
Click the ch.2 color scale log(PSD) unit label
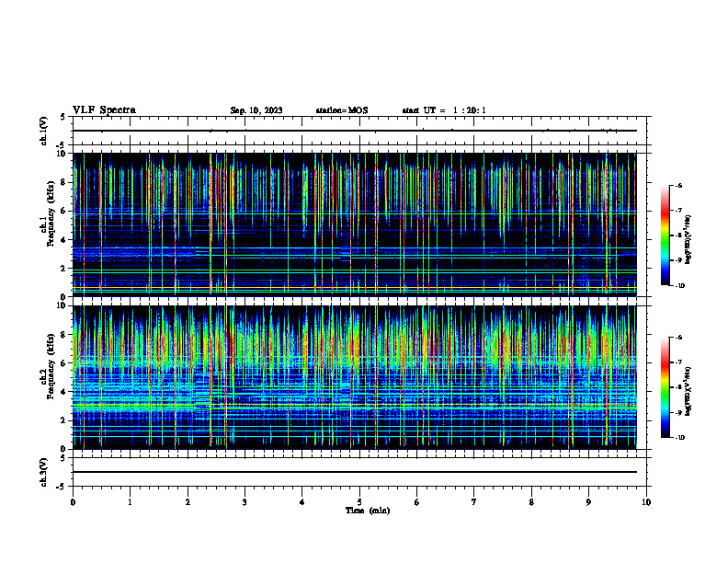[688, 391]
